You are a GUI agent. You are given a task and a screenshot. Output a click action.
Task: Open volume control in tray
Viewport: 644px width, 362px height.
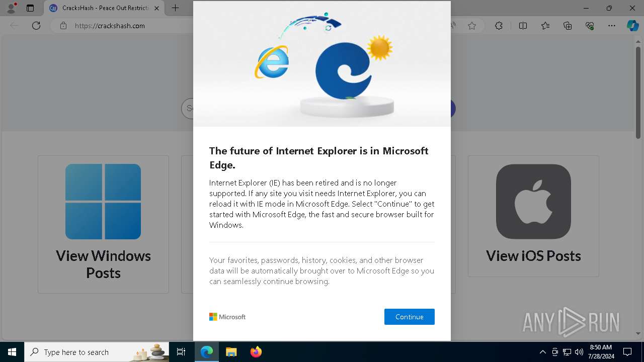click(x=579, y=352)
